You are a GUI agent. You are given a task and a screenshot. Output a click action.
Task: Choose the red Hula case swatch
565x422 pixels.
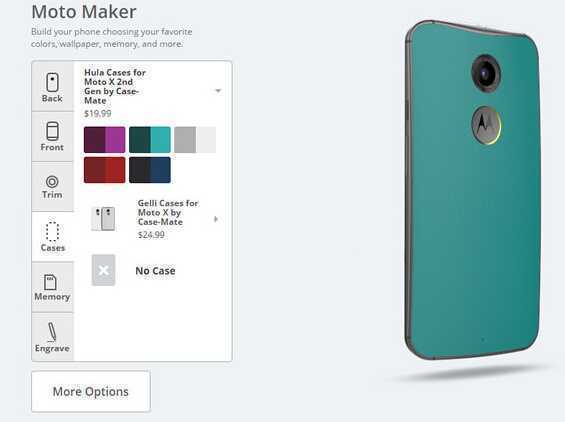pyautogui.click(x=104, y=170)
